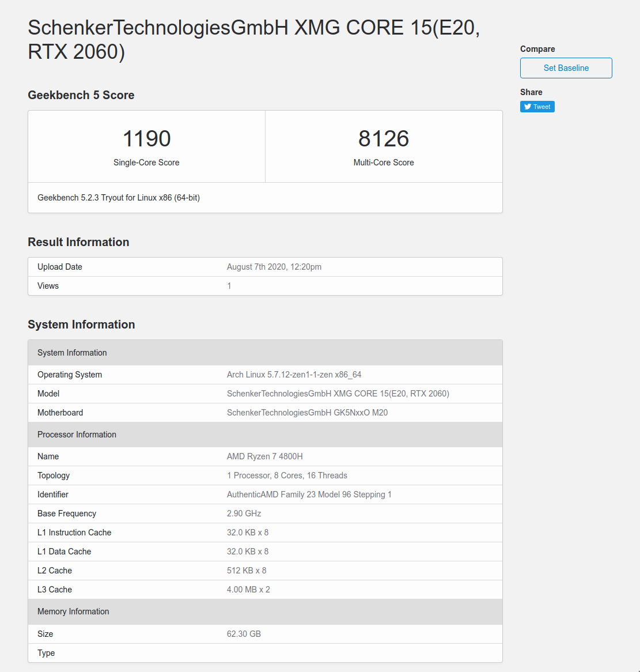Select motherboard value GK5NxxO M20
Image resolution: width=640 pixels, height=672 pixels.
point(307,413)
